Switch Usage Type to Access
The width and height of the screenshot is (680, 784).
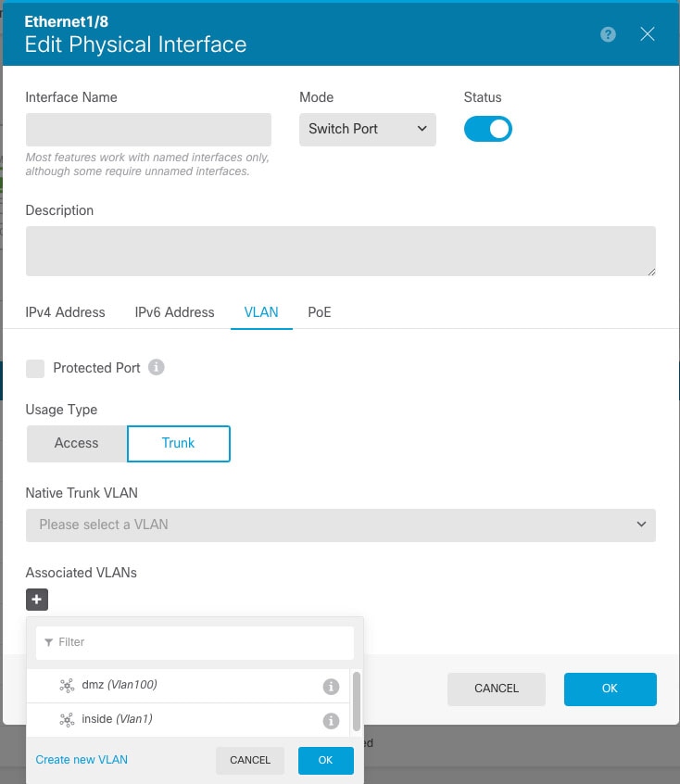[76, 443]
